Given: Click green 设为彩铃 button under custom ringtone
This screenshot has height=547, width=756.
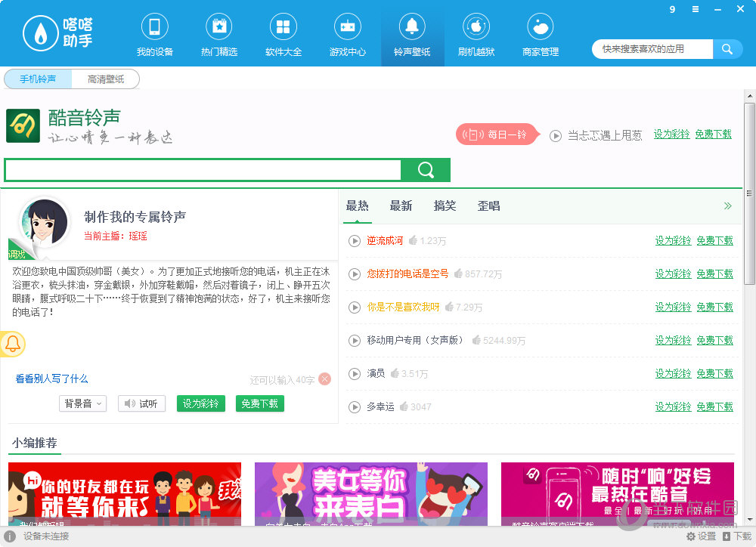Looking at the screenshot, I should click(201, 403).
